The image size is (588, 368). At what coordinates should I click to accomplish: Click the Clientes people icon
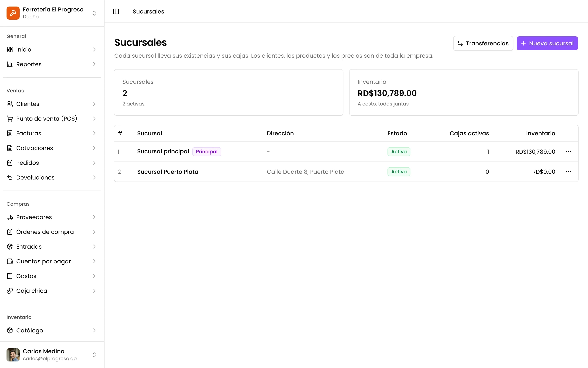(10, 104)
